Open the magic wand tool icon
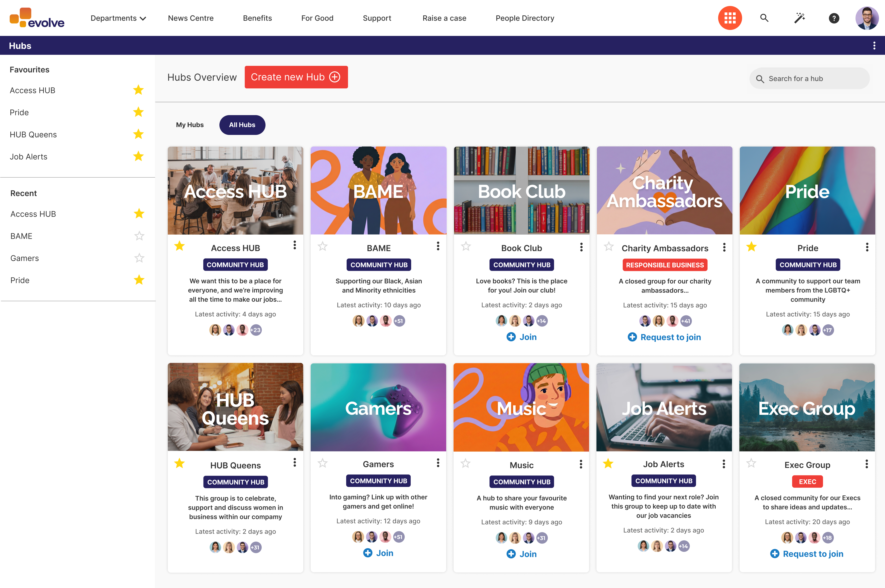This screenshot has width=885, height=588. [x=799, y=18]
